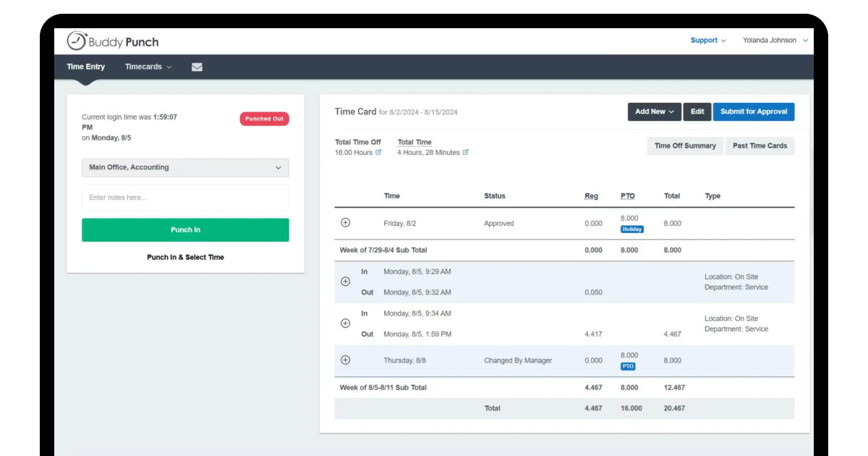Viewport: 868px width, 456px height.
Task: Expand the Monday 9:29 AM punch row
Action: coord(345,282)
